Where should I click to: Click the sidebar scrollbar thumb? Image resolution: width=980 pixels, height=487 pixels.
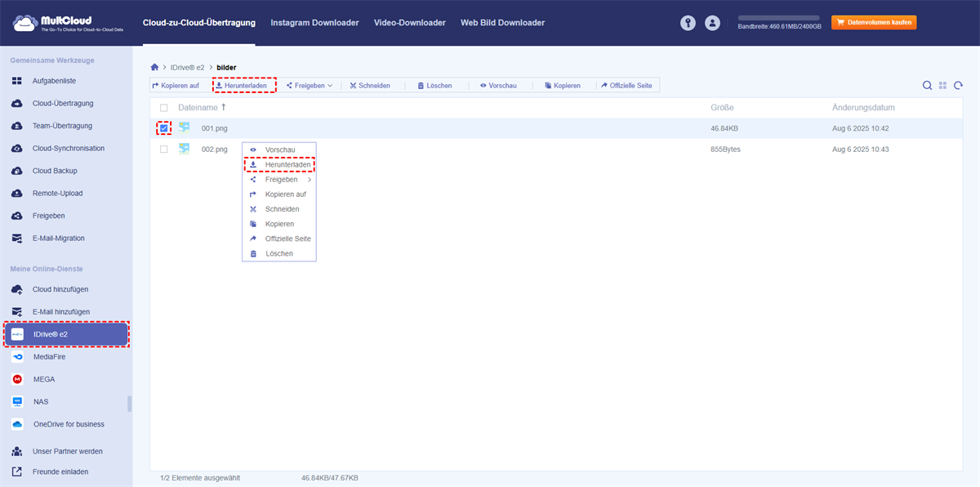click(129, 404)
